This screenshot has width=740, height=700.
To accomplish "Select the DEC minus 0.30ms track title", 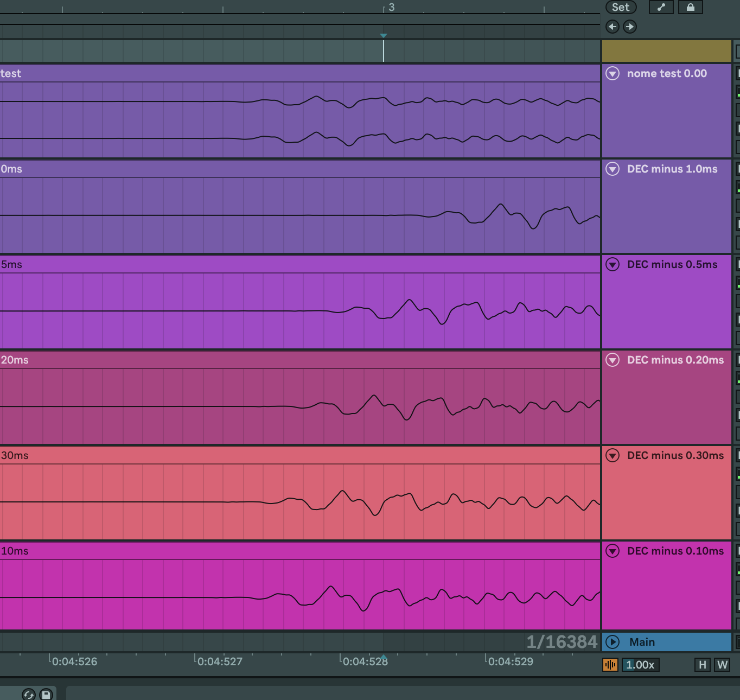I will 675,455.
